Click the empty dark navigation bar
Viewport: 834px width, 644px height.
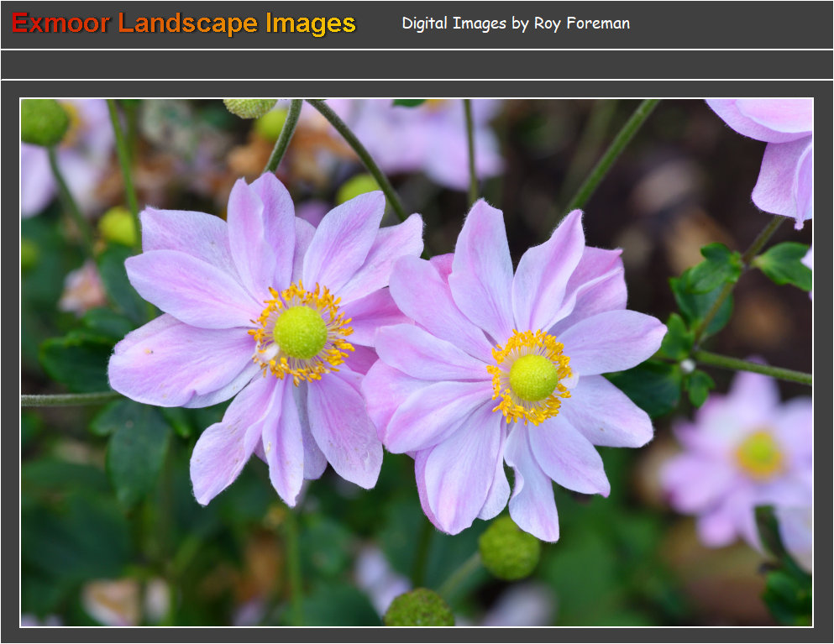click(417, 65)
